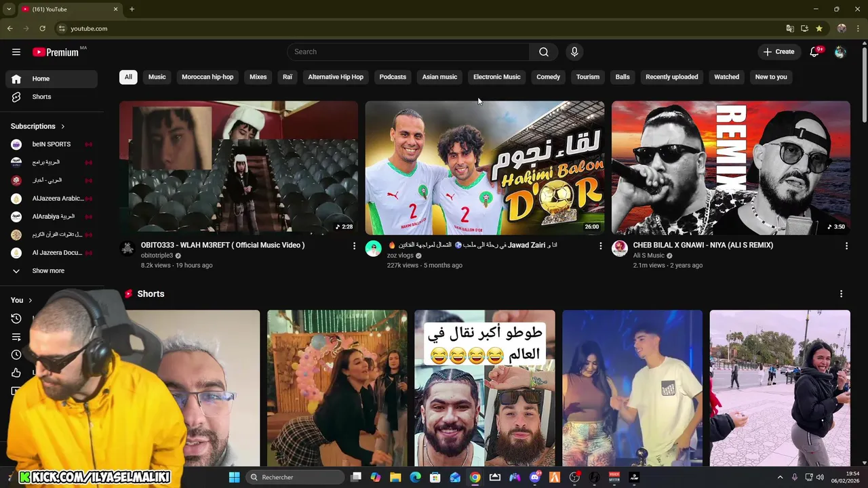This screenshot has width=868, height=488.
Task: Open Google Chrome from the taskbar
Action: pos(475,477)
